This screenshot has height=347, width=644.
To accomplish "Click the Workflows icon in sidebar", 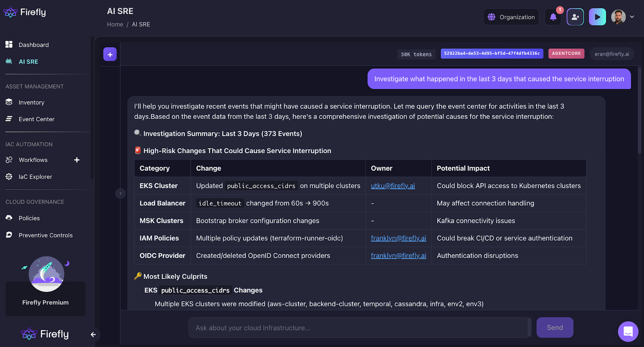I will click(x=9, y=160).
